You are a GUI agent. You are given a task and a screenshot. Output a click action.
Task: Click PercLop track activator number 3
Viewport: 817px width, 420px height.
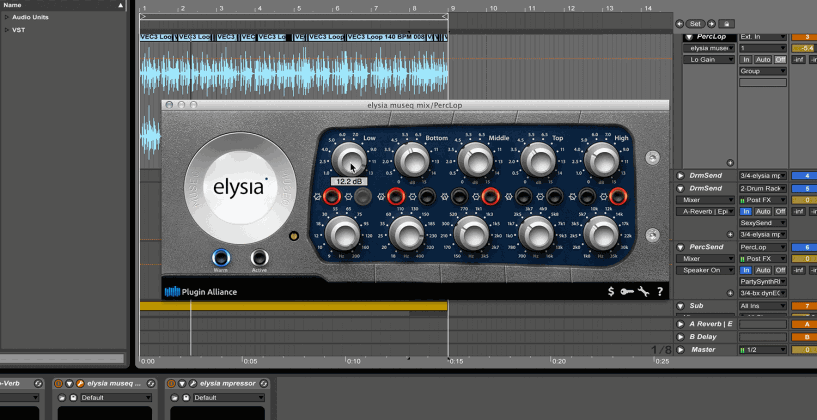(x=804, y=37)
